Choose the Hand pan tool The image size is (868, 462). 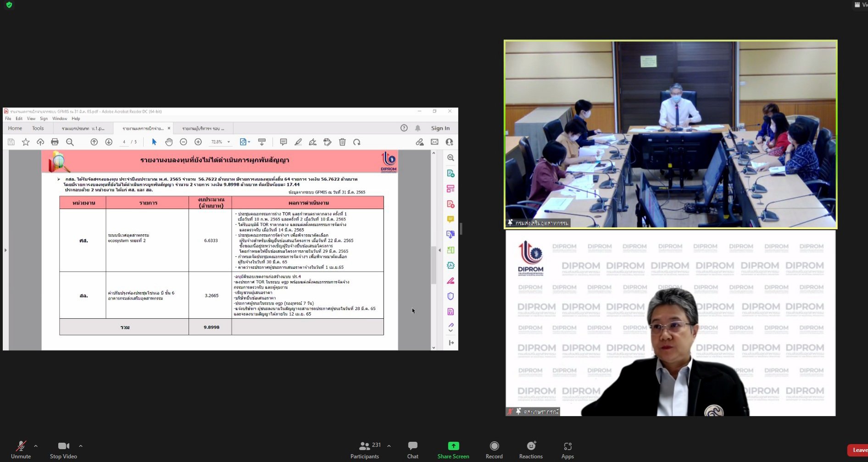[x=169, y=142]
